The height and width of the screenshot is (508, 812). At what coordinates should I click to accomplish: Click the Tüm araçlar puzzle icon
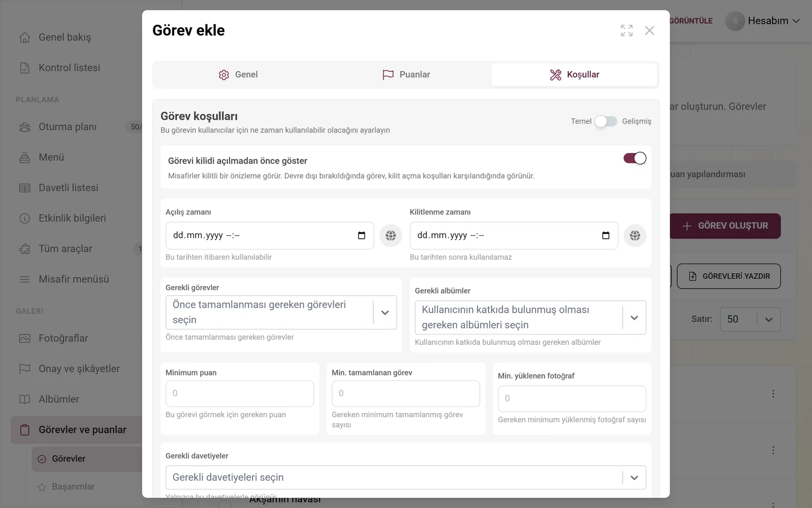tap(25, 249)
